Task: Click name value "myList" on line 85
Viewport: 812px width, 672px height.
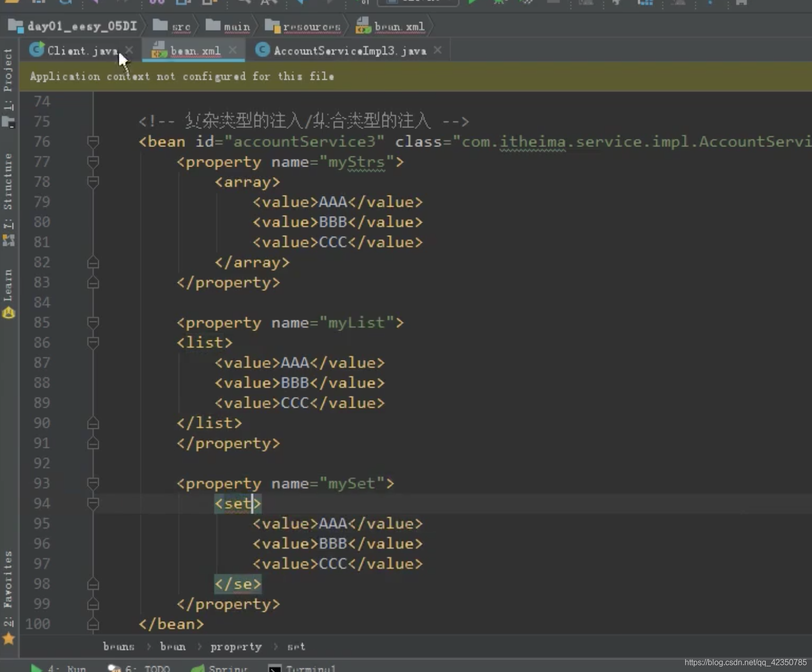Action: [356, 322]
